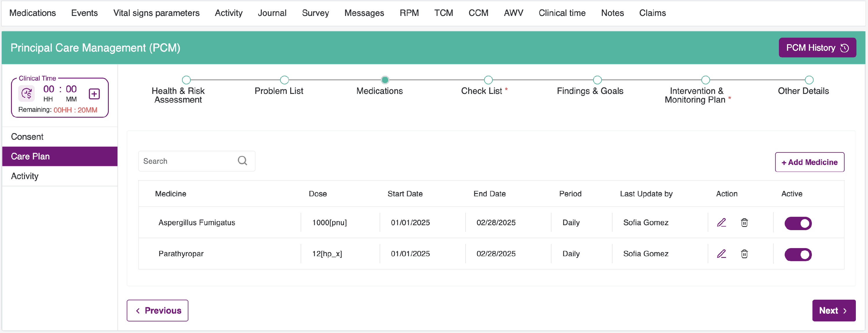Click the clinical time billing clock icon
Viewport: 868px width, 333px height.
point(27,94)
